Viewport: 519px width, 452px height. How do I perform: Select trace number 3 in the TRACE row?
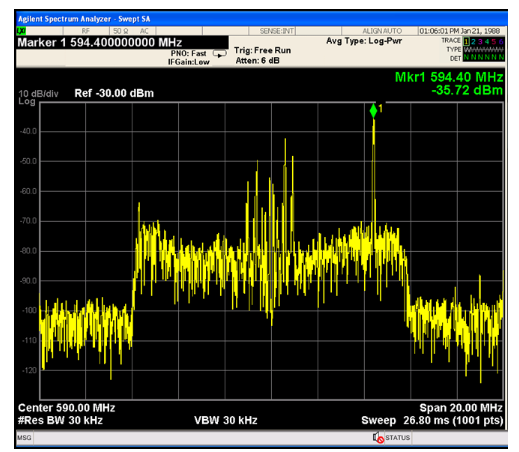(480, 41)
